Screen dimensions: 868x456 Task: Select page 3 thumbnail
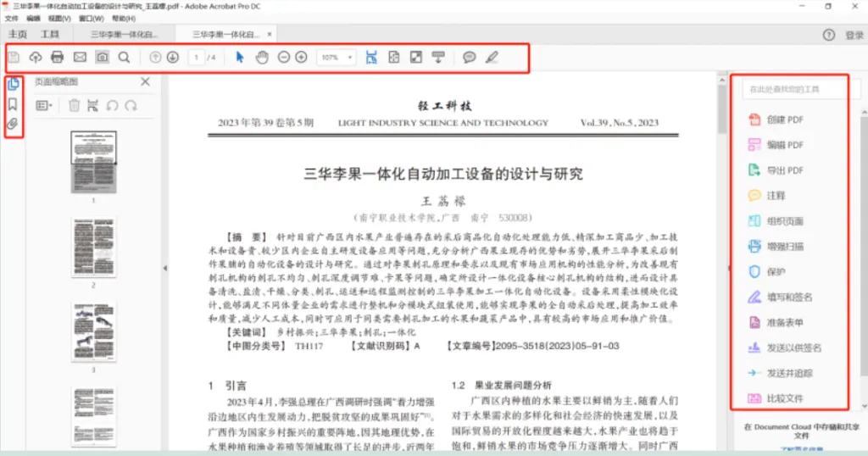click(x=93, y=332)
